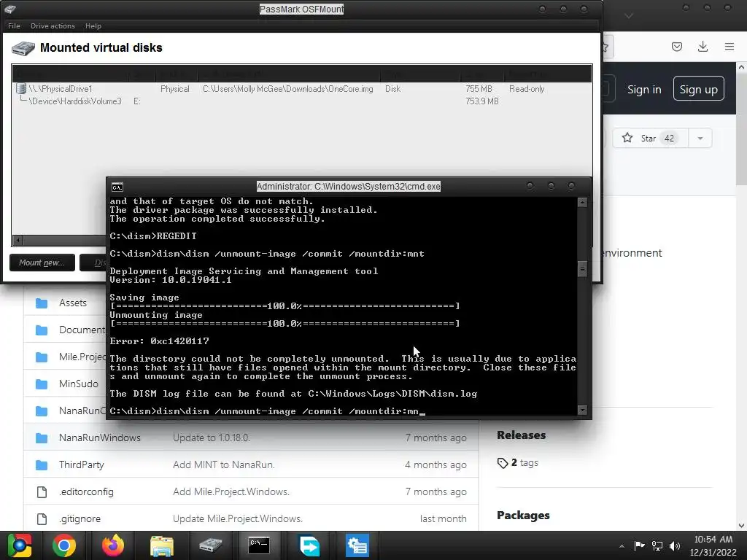Click the PhysicalDrive1 disk icon
The height and width of the screenshot is (560, 747).
[x=20, y=88]
